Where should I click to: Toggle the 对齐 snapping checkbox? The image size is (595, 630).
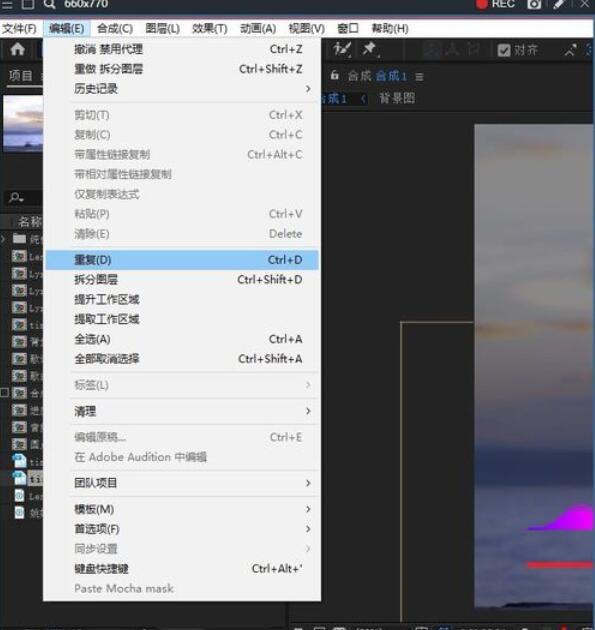pyautogui.click(x=504, y=50)
